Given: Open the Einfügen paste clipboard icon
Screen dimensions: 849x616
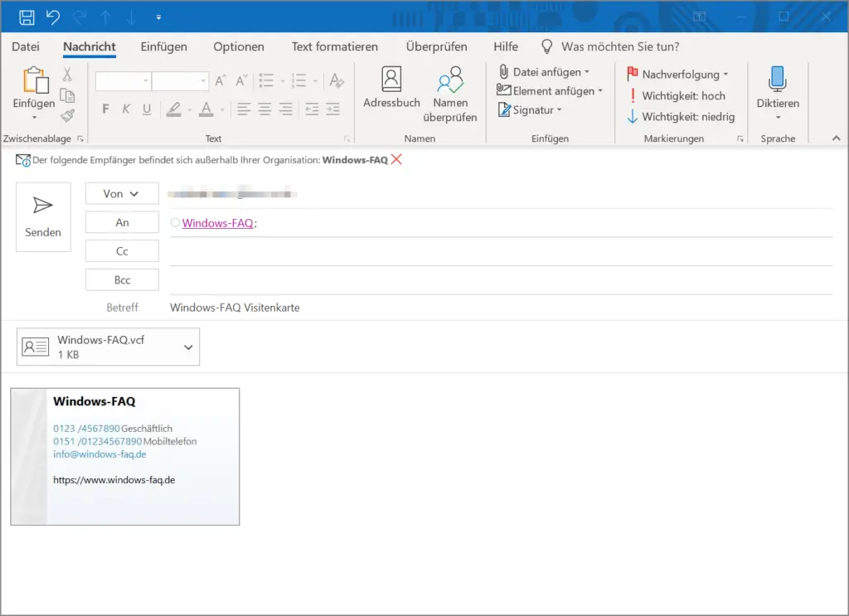Looking at the screenshot, I should [x=35, y=80].
